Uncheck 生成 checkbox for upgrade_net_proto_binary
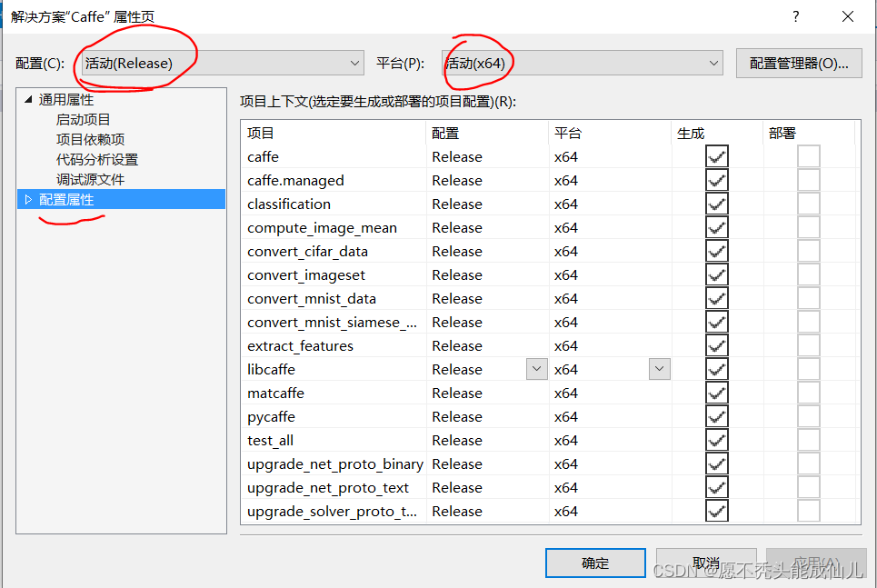The width and height of the screenshot is (877, 588). tap(716, 463)
